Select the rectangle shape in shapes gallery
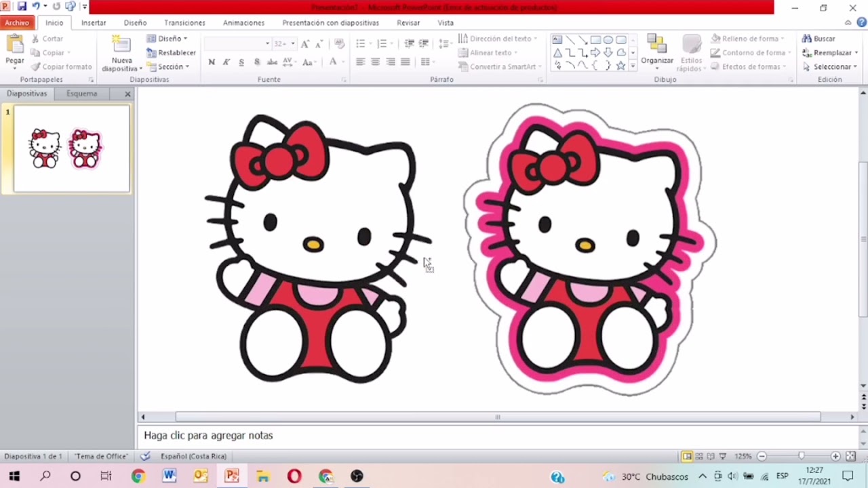Viewport: 868px width, 488px height. (x=595, y=39)
